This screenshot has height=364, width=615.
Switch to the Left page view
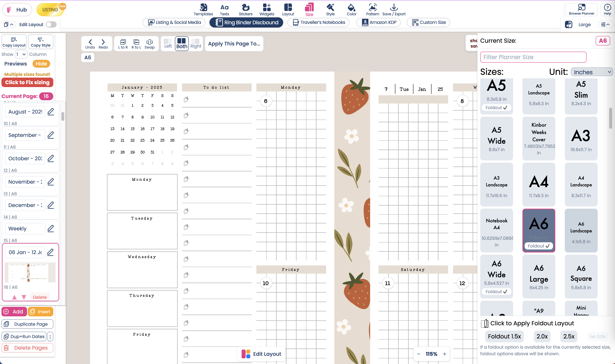(x=168, y=43)
